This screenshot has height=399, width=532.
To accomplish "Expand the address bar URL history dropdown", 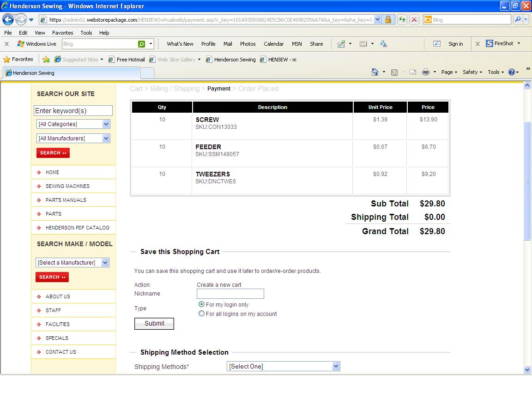I will coord(377,20).
